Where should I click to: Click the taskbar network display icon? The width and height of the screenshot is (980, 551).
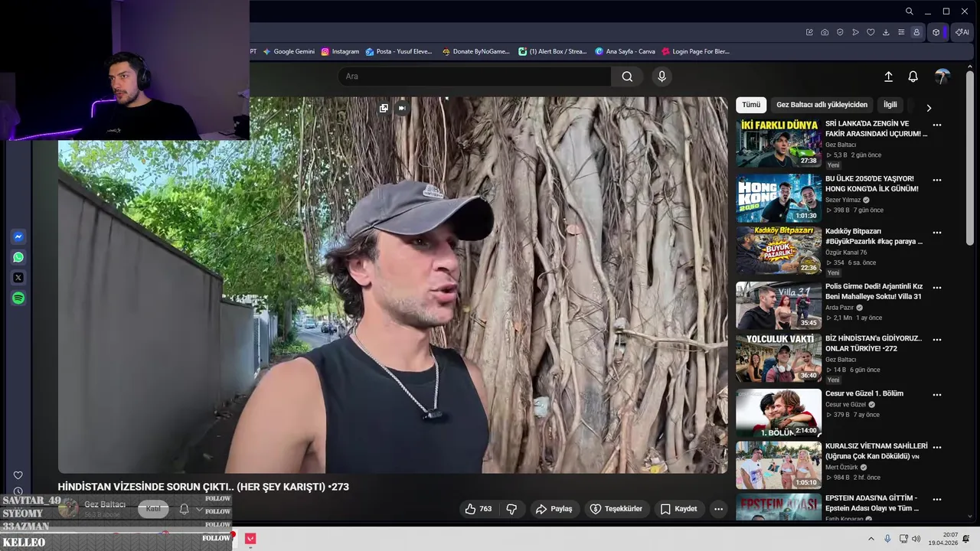[903, 539]
